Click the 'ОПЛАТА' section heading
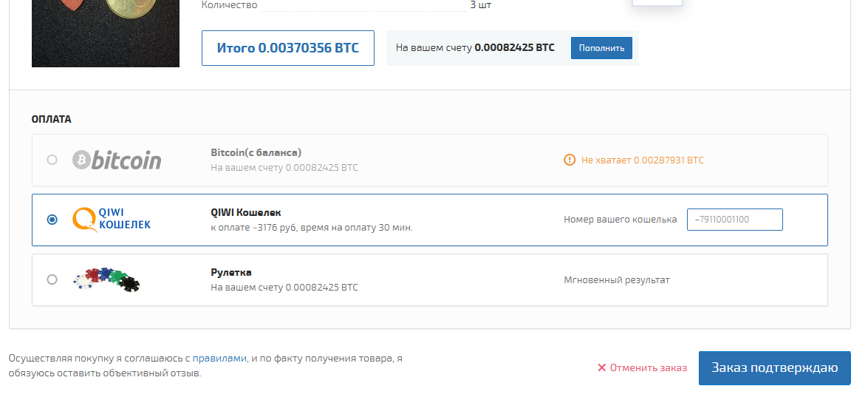Image resolution: width=868 pixels, height=400 pixels. [52, 119]
